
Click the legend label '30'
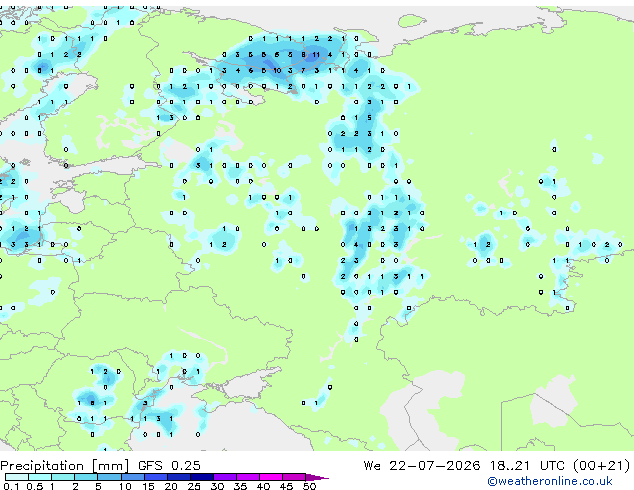pyautogui.click(x=217, y=486)
